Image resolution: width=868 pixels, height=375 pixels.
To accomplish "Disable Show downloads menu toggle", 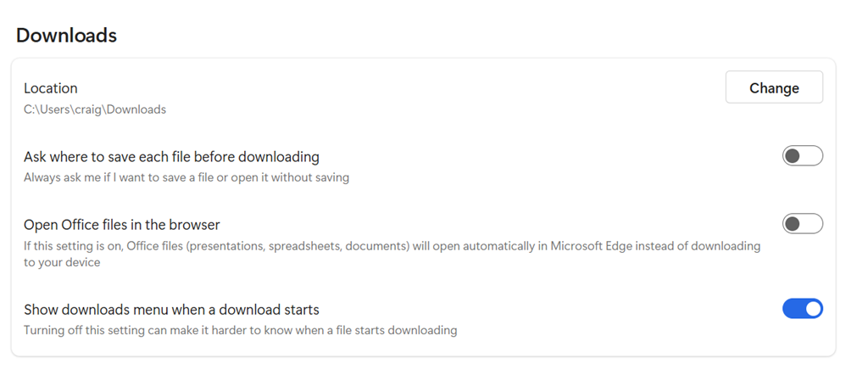I will coord(802,309).
